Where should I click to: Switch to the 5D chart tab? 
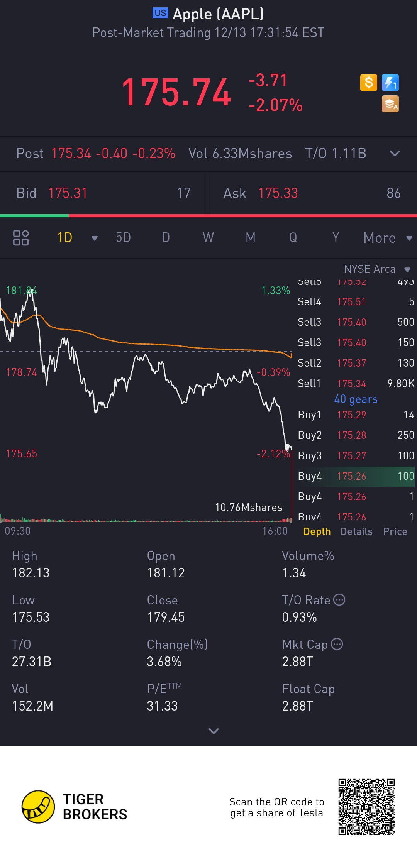[123, 238]
